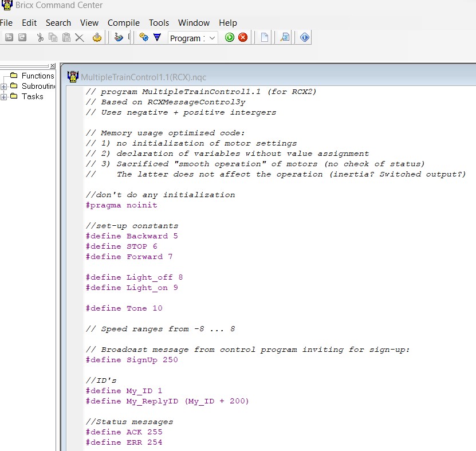The height and width of the screenshot is (451, 476).
Task: Click the Undo toolbar icon
Action: 9,37
